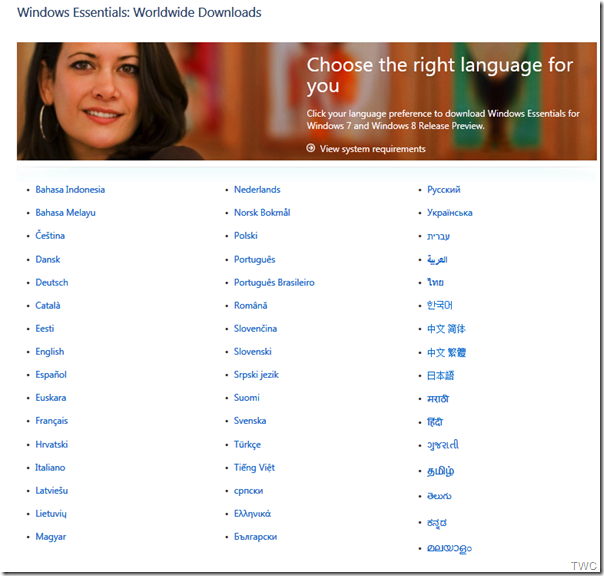The height and width of the screenshot is (576, 604).
Task: Open Slovenski language link
Action: click(x=252, y=352)
